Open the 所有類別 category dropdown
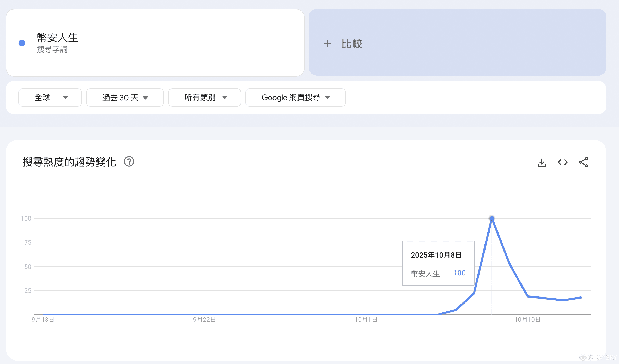 coord(205,98)
